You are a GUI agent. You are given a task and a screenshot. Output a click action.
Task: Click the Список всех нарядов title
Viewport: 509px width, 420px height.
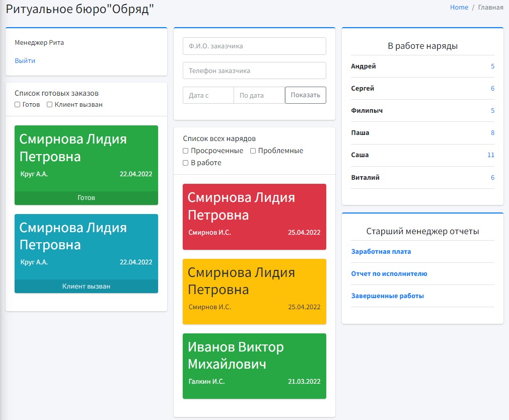coord(220,138)
